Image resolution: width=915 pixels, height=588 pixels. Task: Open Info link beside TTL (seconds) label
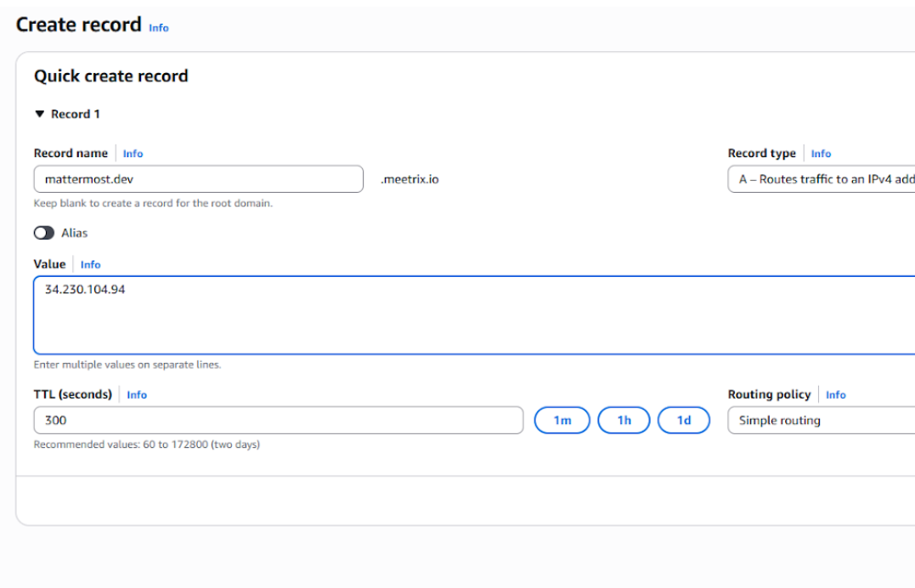(137, 395)
